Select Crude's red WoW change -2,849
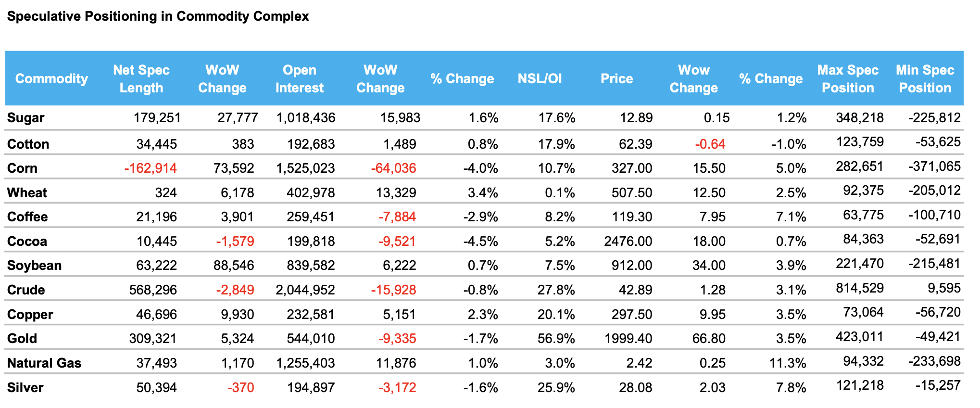Screen dimensions: 980x408 tap(235, 290)
